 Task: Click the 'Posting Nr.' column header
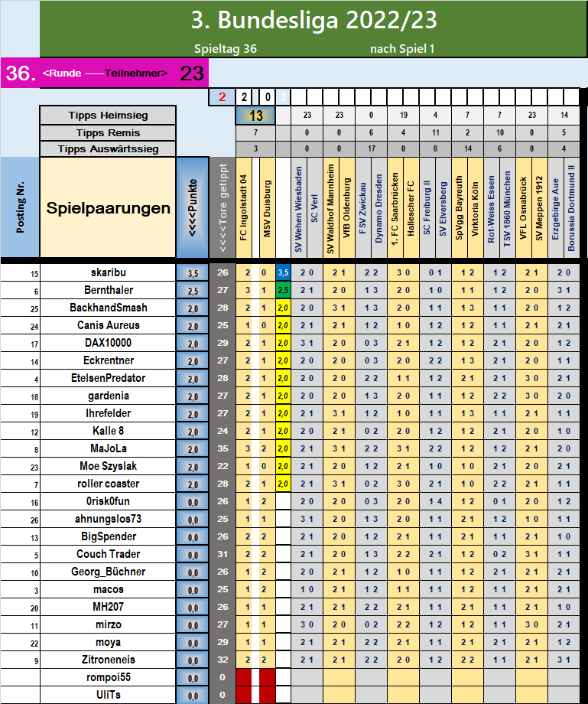(20, 207)
